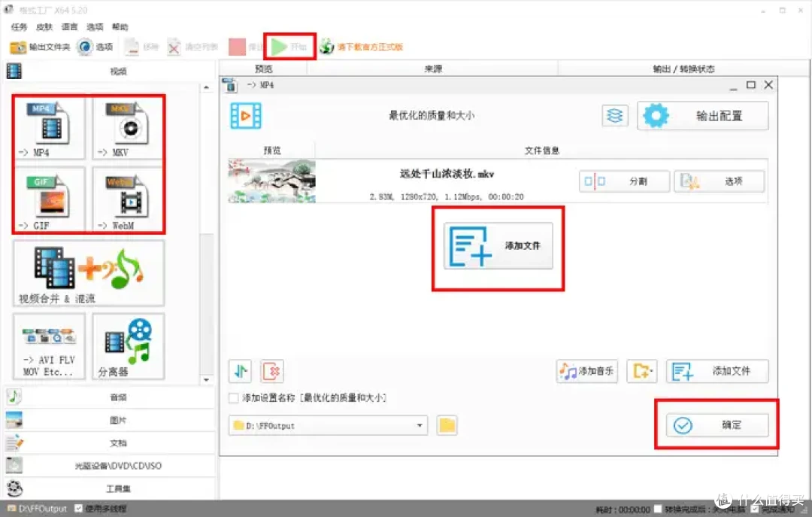Viewport: 812px width, 517px height.
Task: Choose the WebM conversion icon
Action: 128,199
